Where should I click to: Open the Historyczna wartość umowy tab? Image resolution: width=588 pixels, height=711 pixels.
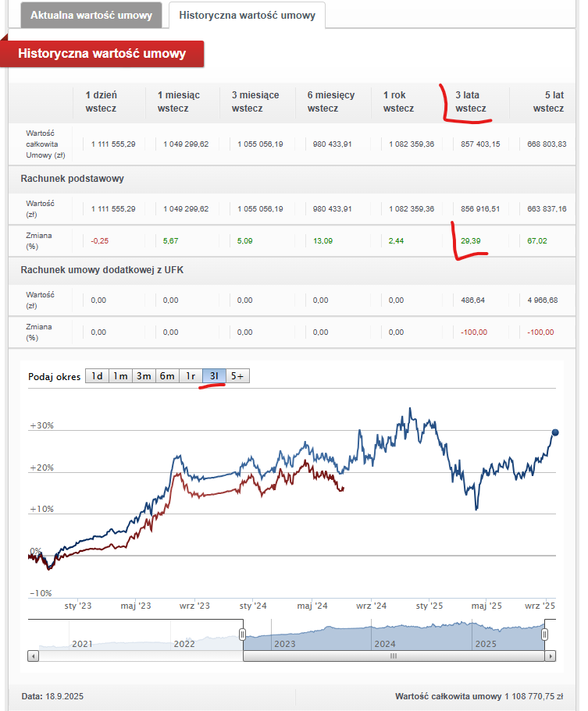[x=247, y=15]
